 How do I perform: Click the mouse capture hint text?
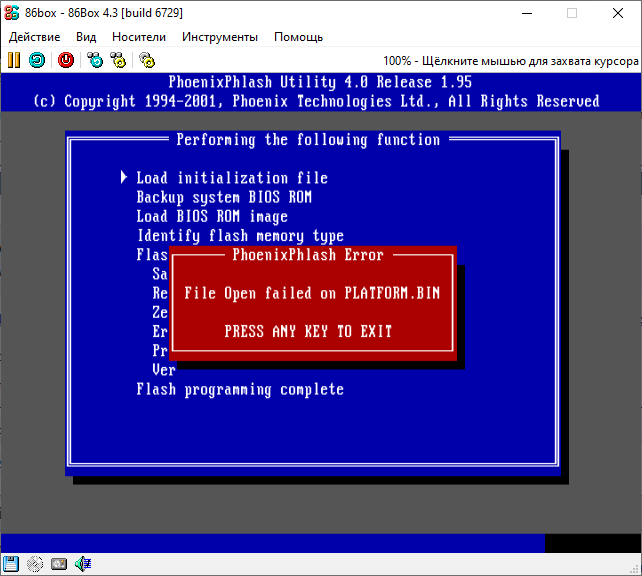click(x=511, y=61)
